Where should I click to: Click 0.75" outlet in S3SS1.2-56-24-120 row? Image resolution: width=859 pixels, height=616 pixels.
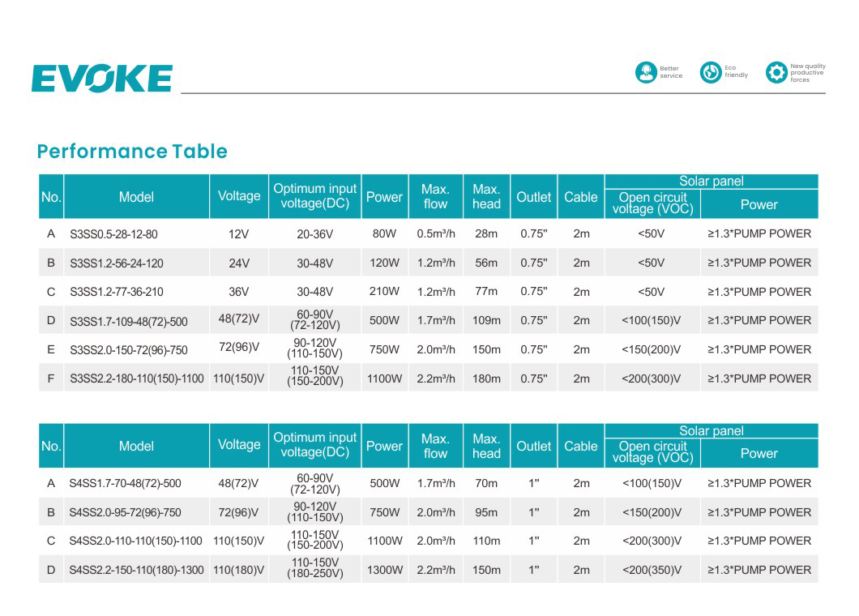click(x=533, y=263)
